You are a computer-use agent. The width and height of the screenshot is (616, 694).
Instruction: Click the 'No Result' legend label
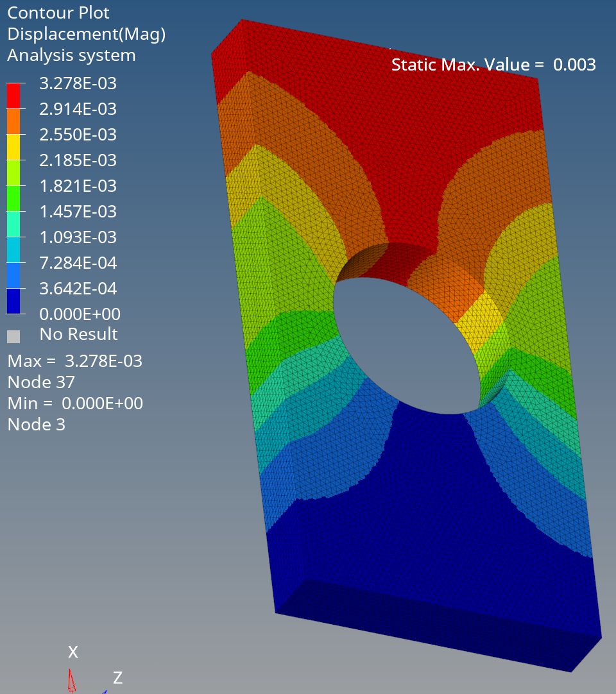tap(78, 334)
